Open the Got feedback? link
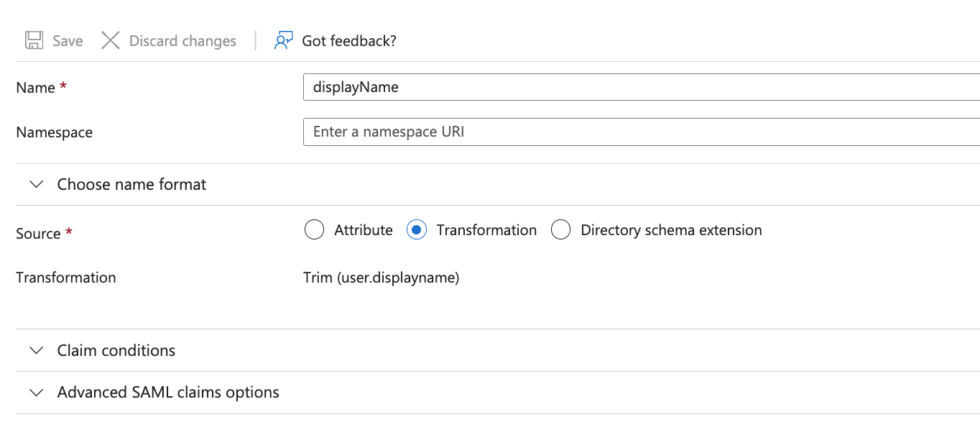The image size is (980, 430). [349, 41]
